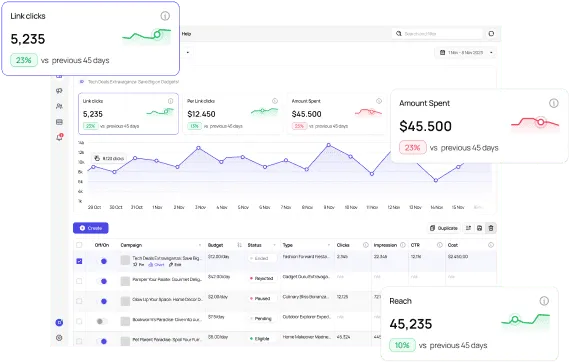Click info icon on Per Link clicks card
The height and width of the screenshot is (363, 570).
(275, 101)
